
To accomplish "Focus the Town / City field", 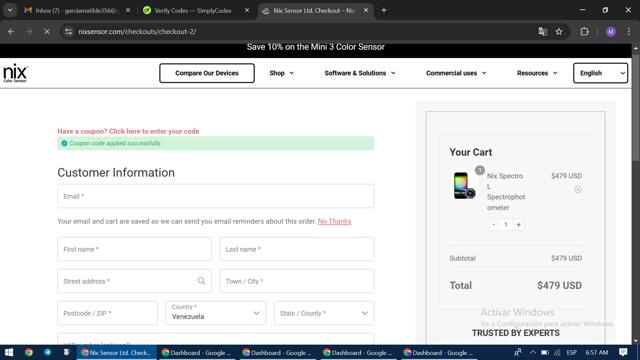I will point(297,281).
